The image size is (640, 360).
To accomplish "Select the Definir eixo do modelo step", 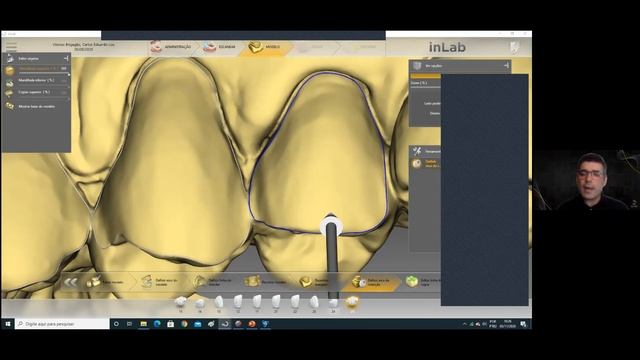I will (x=160, y=282).
